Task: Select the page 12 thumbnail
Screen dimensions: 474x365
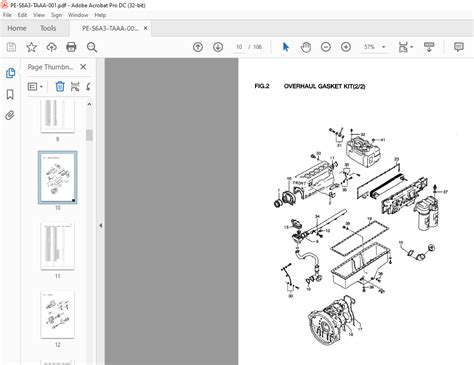Action: pos(58,315)
